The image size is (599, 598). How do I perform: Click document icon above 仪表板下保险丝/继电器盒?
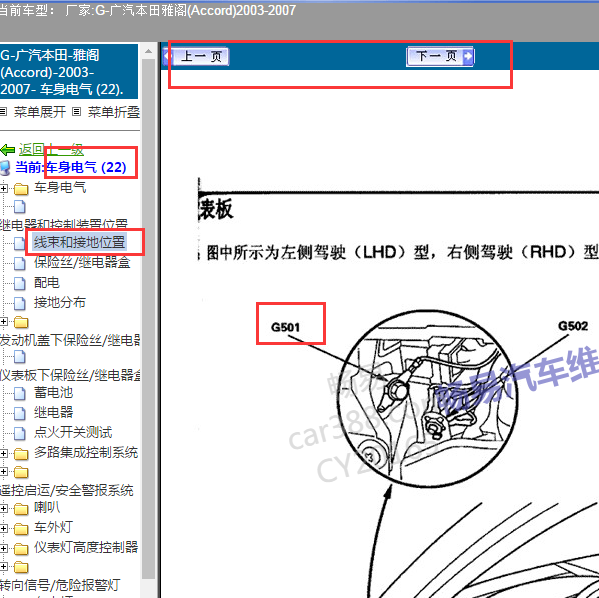[19, 357]
